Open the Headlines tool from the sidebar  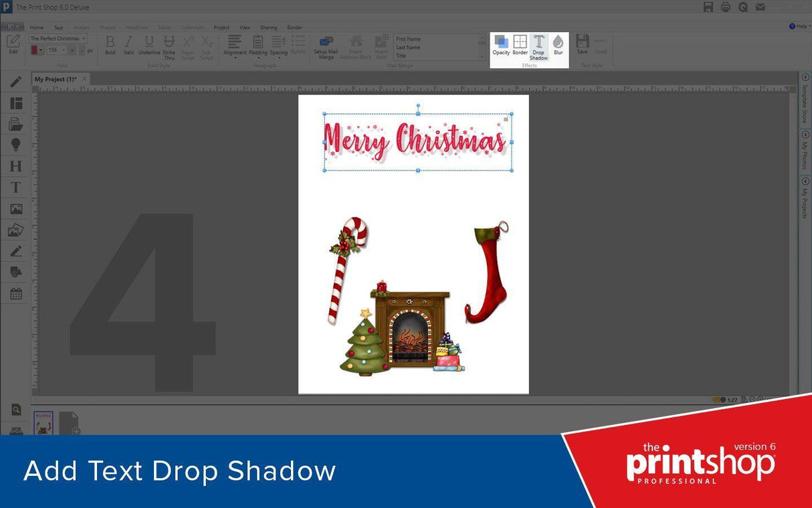(x=15, y=166)
